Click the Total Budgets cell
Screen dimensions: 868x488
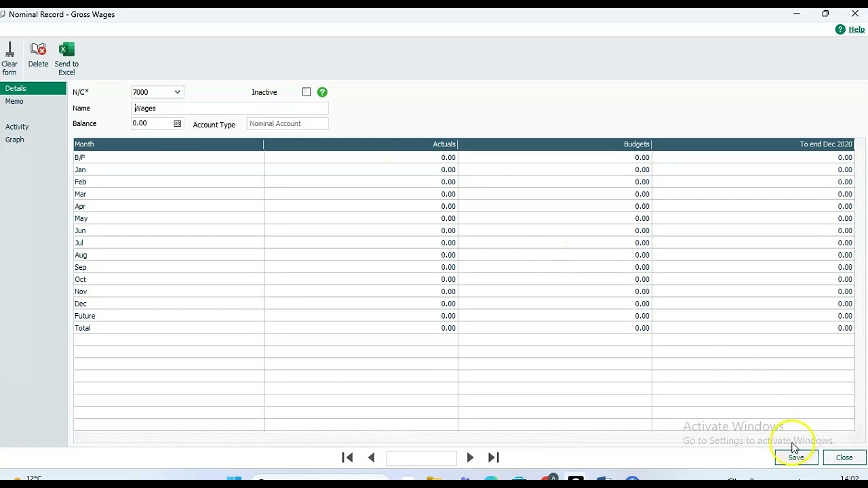(x=555, y=328)
